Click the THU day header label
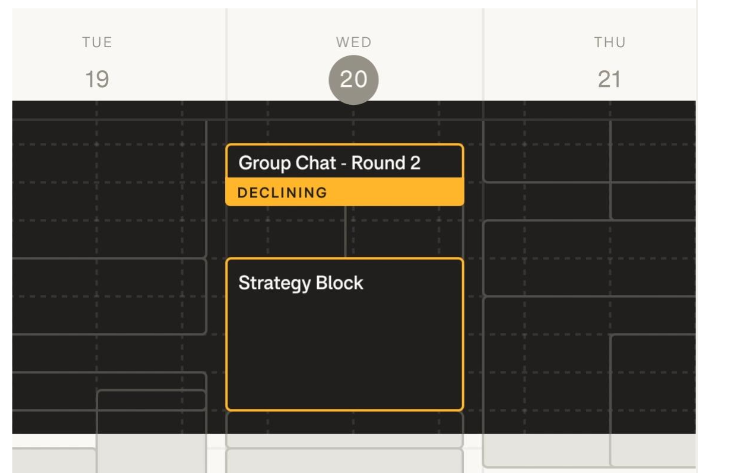This screenshot has height=473, width=737. pyautogui.click(x=609, y=42)
